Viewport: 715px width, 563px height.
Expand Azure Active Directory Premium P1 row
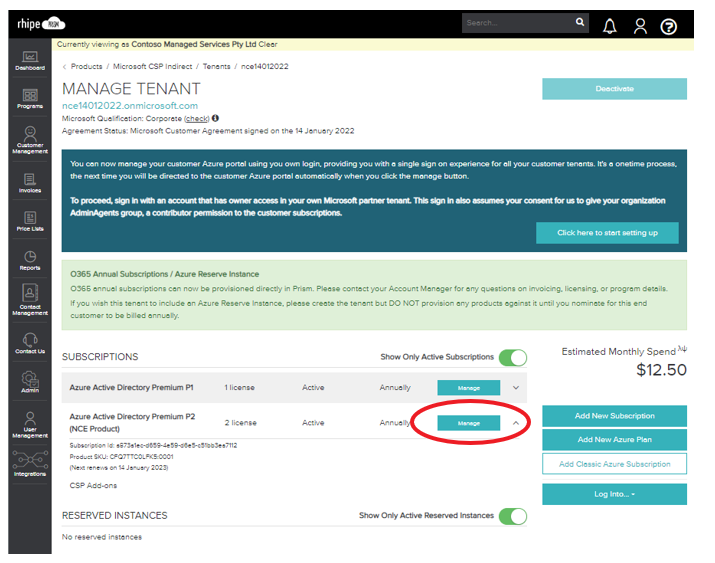coord(516,387)
